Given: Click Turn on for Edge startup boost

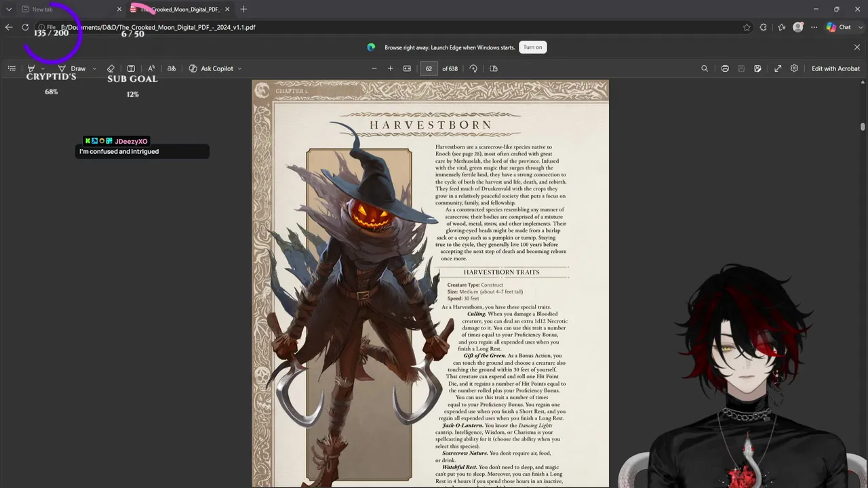Looking at the screenshot, I should coord(533,47).
